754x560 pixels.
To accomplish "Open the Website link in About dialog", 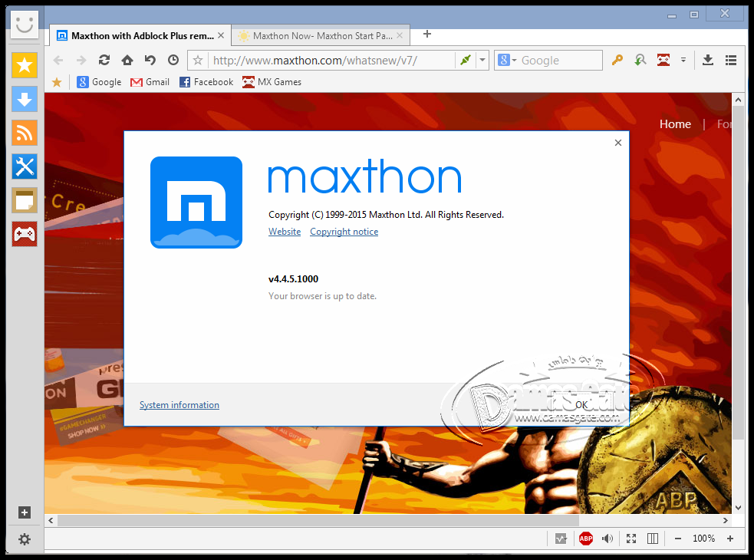I will pos(285,232).
